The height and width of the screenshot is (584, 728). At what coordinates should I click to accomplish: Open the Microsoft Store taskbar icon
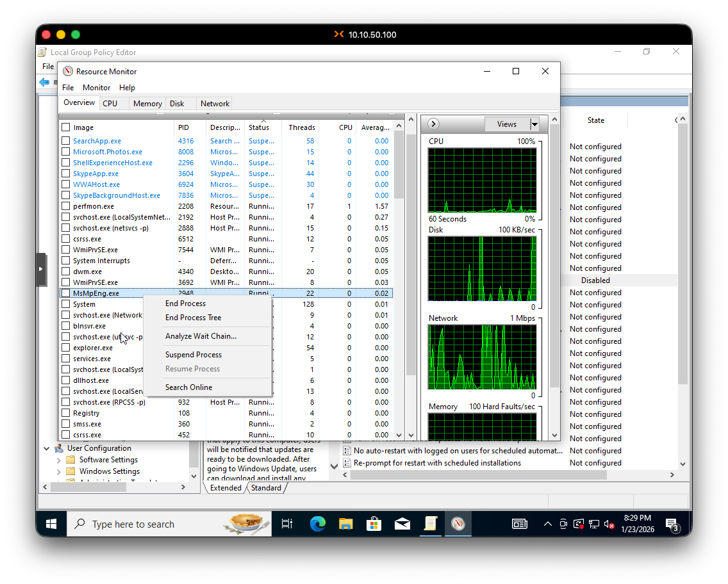374,523
